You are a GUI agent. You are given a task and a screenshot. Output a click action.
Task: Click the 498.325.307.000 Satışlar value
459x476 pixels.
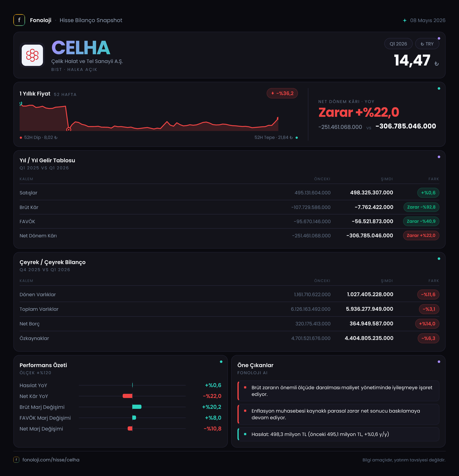(372, 193)
